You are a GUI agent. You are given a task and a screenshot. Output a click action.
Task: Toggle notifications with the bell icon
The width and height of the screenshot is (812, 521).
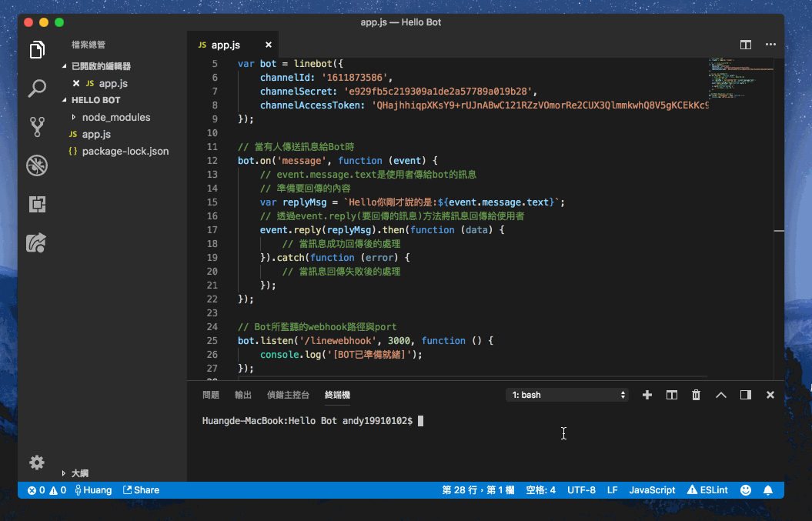768,490
